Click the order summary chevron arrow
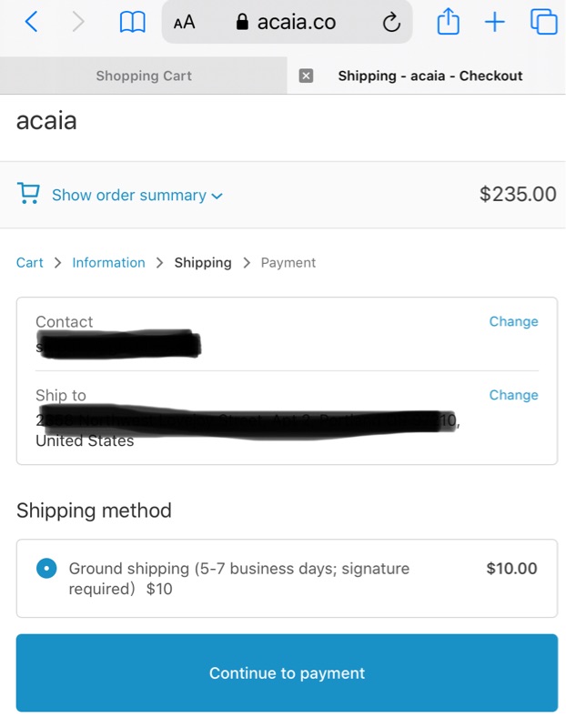Screen dimensions: 566x728 pos(217,196)
